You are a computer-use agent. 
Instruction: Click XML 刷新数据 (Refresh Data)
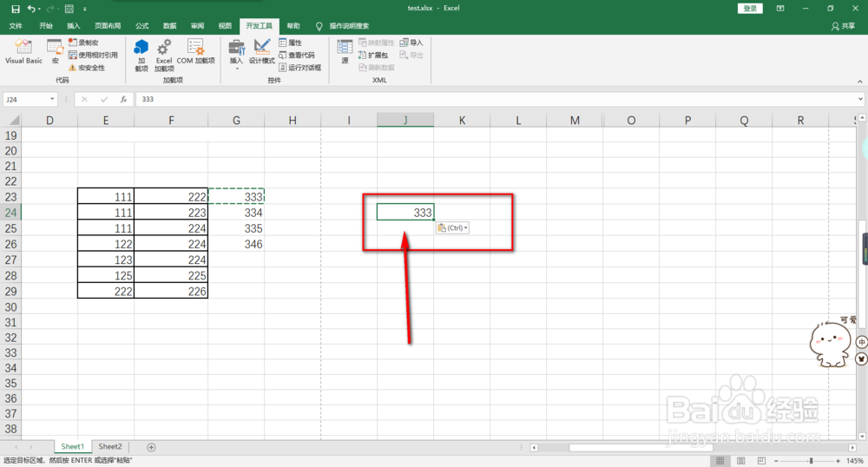point(377,68)
